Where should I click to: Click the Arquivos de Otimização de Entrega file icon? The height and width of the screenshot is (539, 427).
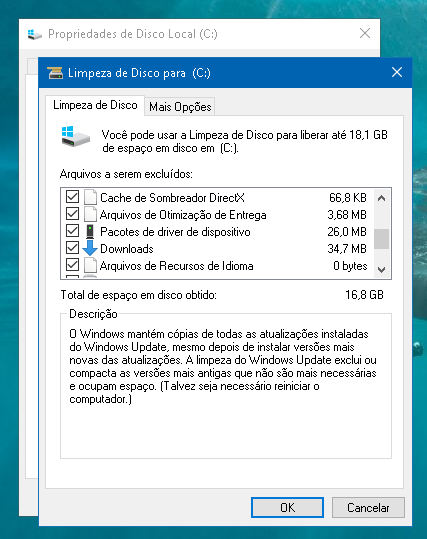[90, 214]
